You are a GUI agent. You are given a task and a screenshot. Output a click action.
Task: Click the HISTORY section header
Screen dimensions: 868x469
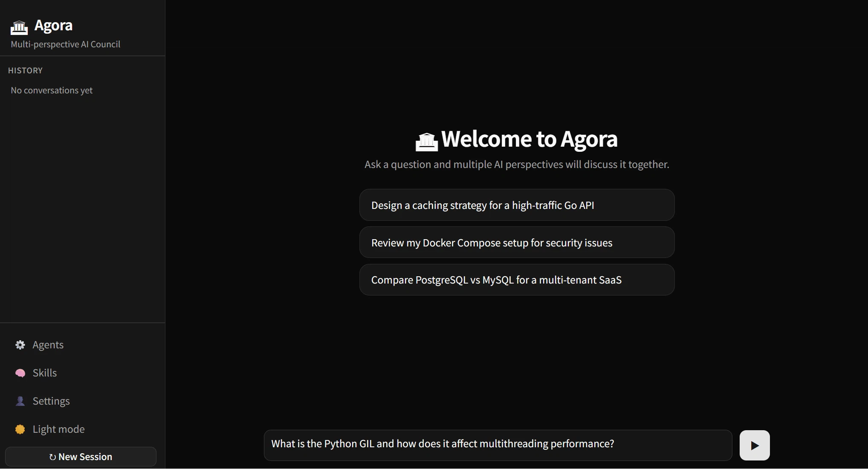click(x=26, y=70)
